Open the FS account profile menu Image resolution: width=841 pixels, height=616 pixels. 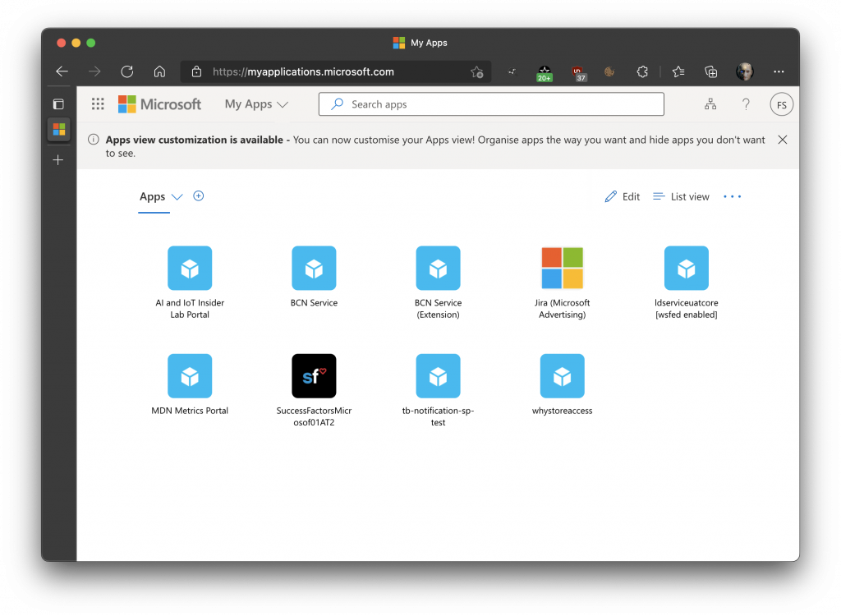pos(781,104)
